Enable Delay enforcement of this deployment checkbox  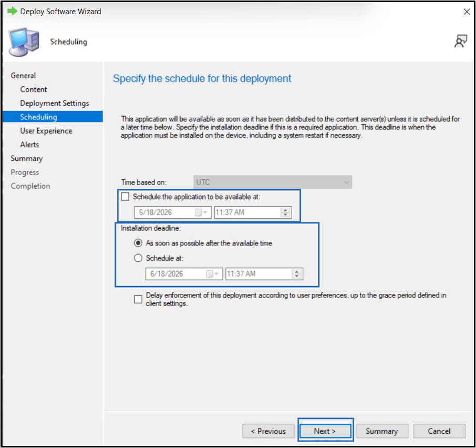(138, 299)
